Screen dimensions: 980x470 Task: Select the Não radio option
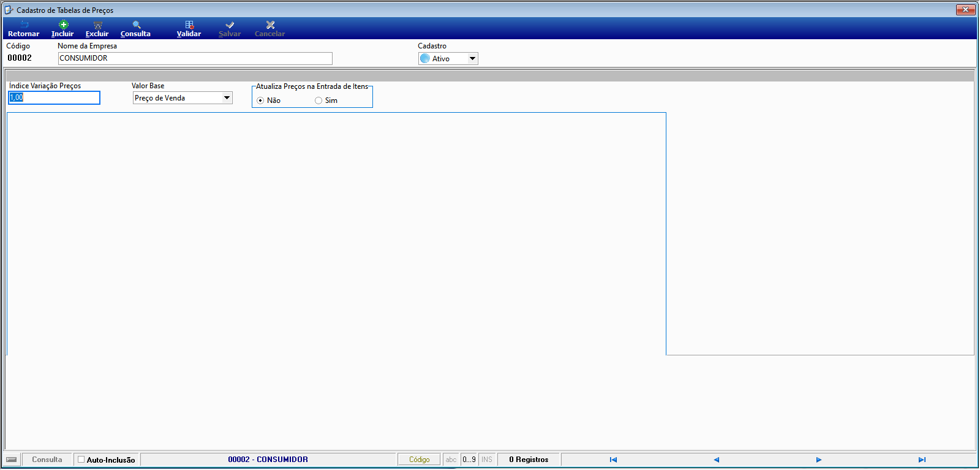click(x=260, y=100)
